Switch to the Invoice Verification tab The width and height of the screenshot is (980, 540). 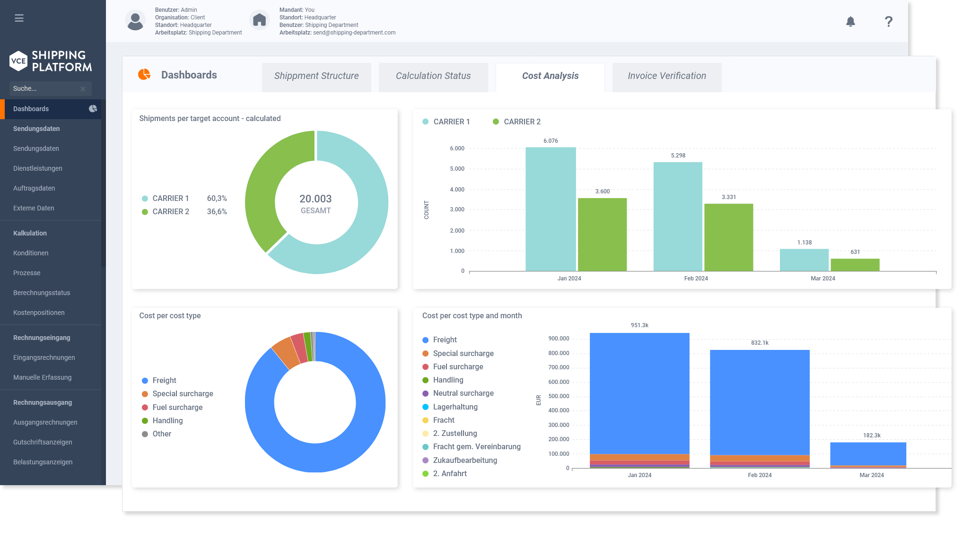(x=666, y=76)
